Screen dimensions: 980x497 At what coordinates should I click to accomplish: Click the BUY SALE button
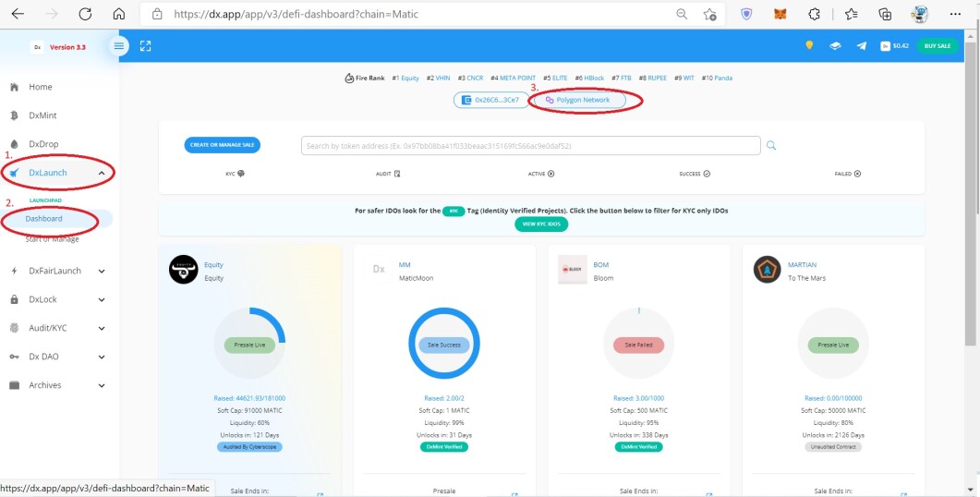(937, 45)
